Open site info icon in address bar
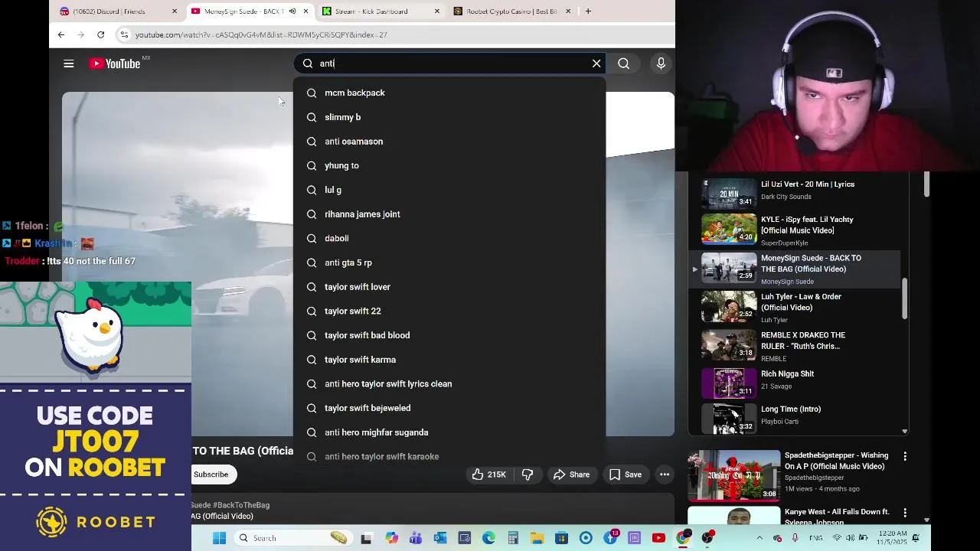980x551 pixels. pos(124,34)
